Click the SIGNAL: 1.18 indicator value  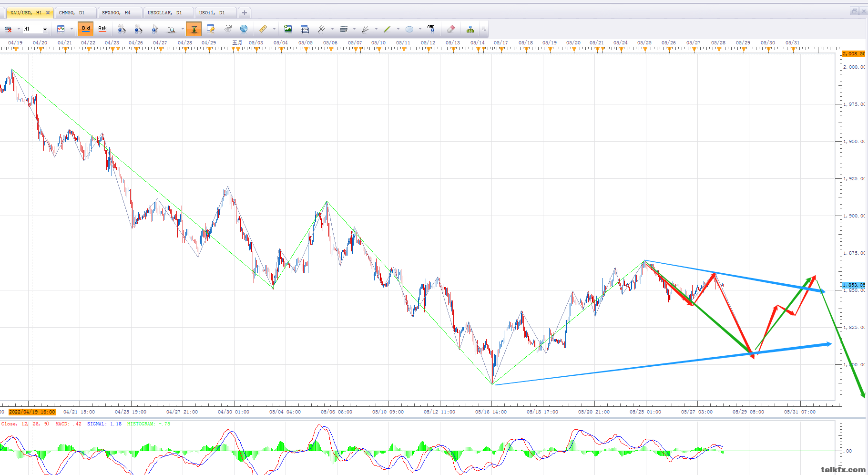coord(104,423)
